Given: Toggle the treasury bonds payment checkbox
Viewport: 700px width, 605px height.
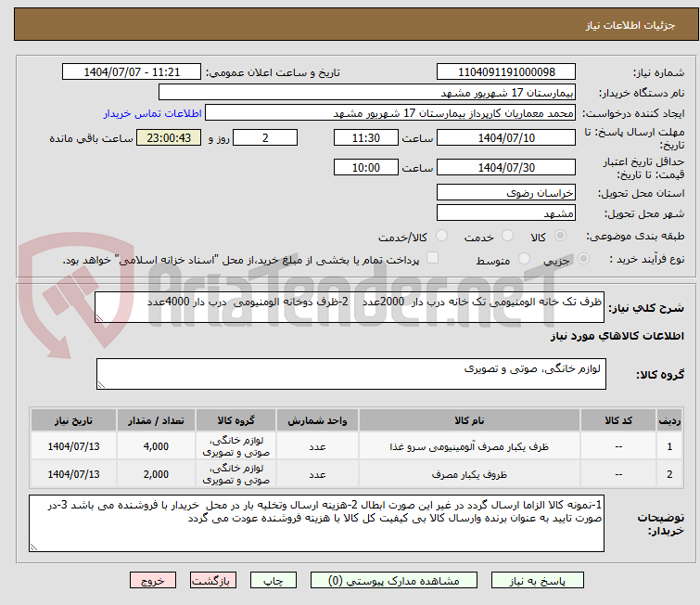Looking at the screenshot, I should pos(432,260).
